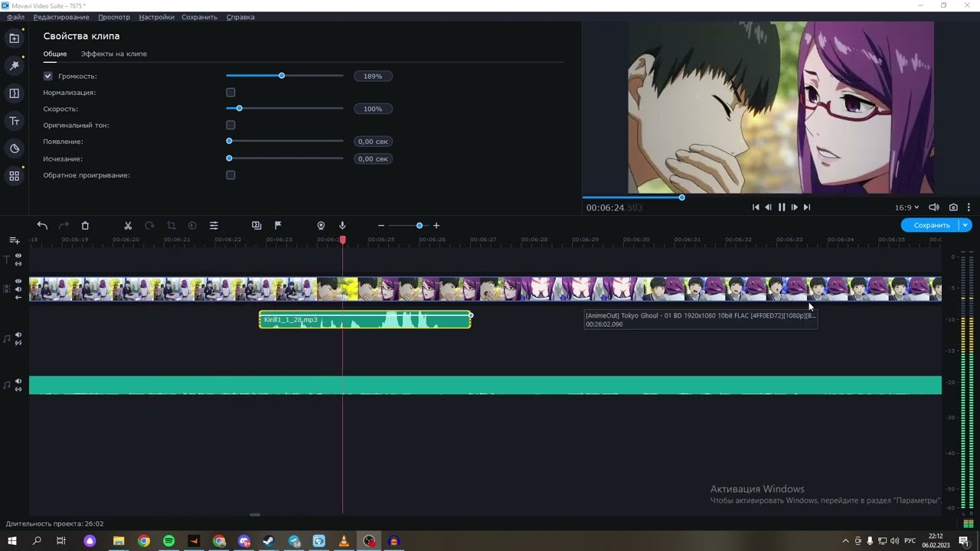
Task: Open the More tools grid panel
Action: point(14,176)
